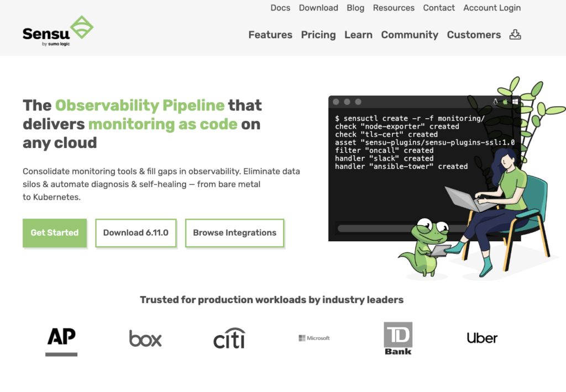Open the Resources link
The width and height of the screenshot is (566, 392).
394,8
